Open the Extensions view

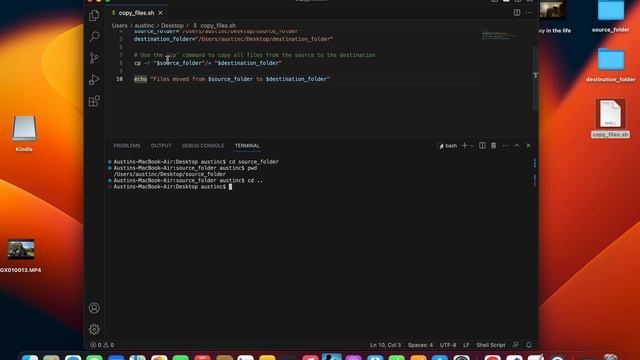[94, 101]
